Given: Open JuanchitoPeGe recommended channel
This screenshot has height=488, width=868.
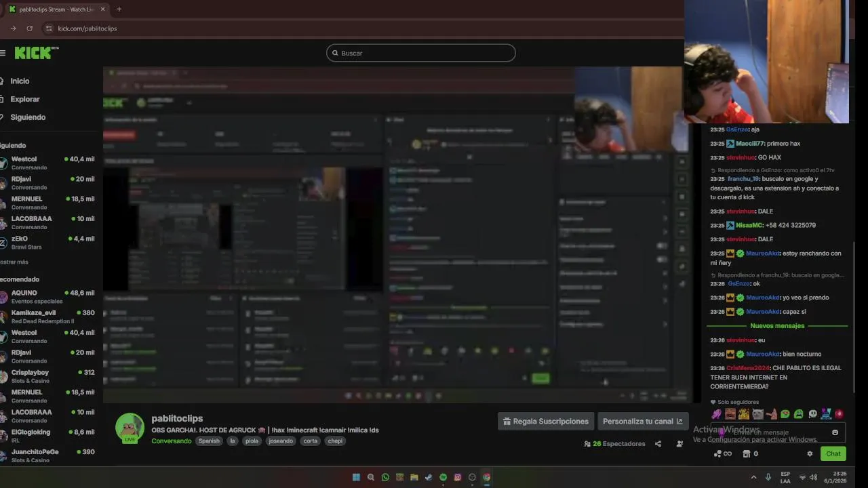Looking at the screenshot, I should [x=47, y=455].
